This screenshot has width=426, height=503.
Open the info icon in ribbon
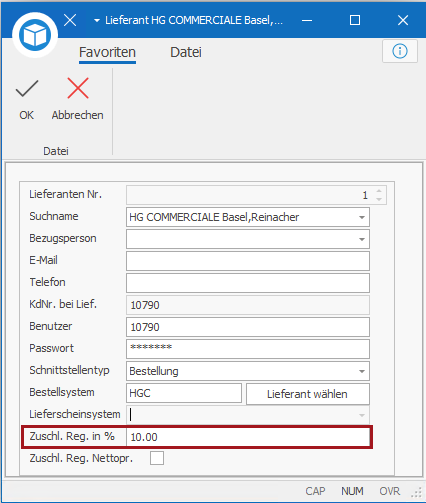click(x=400, y=51)
